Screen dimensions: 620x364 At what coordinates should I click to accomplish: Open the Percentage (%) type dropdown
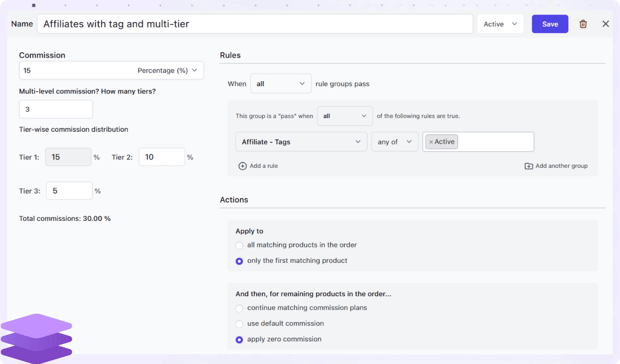point(167,71)
